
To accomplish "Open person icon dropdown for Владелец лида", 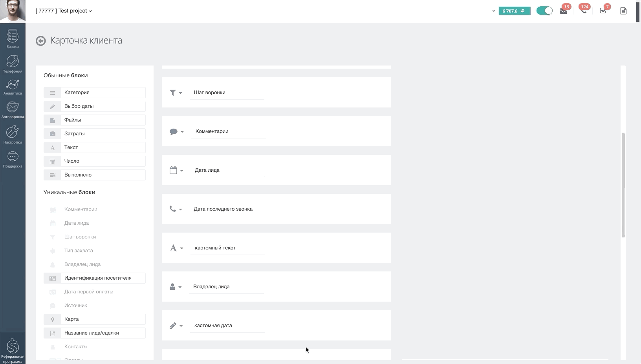I will [175, 287].
